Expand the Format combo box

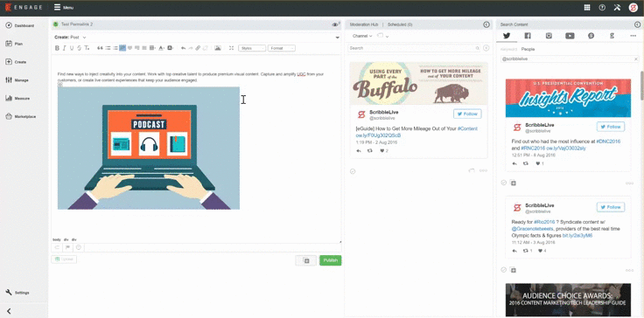pyautogui.click(x=282, y=48)
